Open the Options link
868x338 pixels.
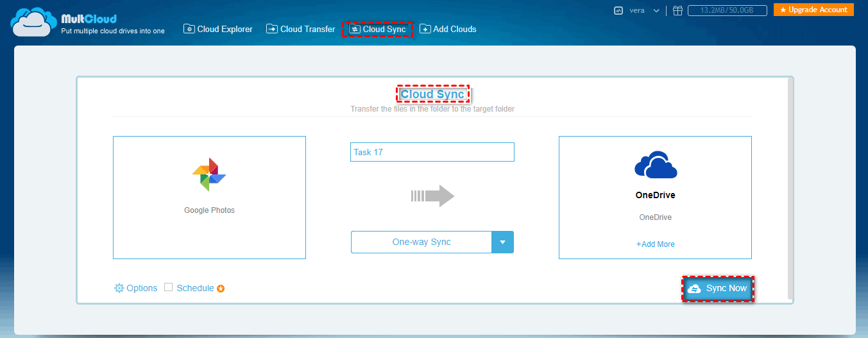point(142,288)
